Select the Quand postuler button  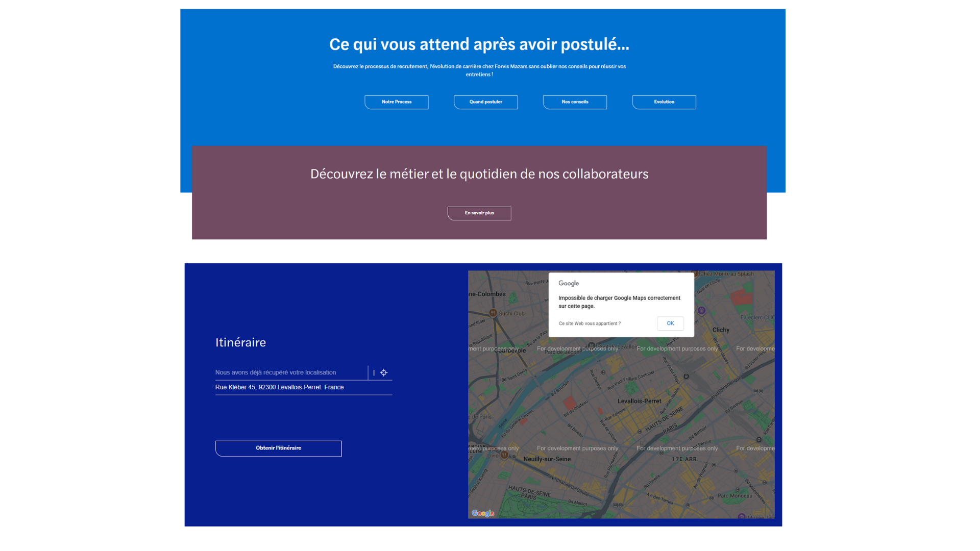click(485, 102)
